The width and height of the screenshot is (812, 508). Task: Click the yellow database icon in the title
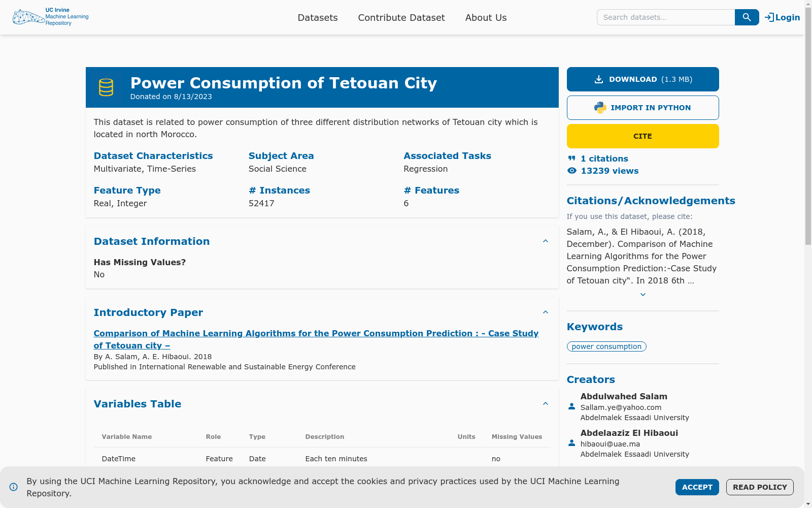[x=106, y=87]
